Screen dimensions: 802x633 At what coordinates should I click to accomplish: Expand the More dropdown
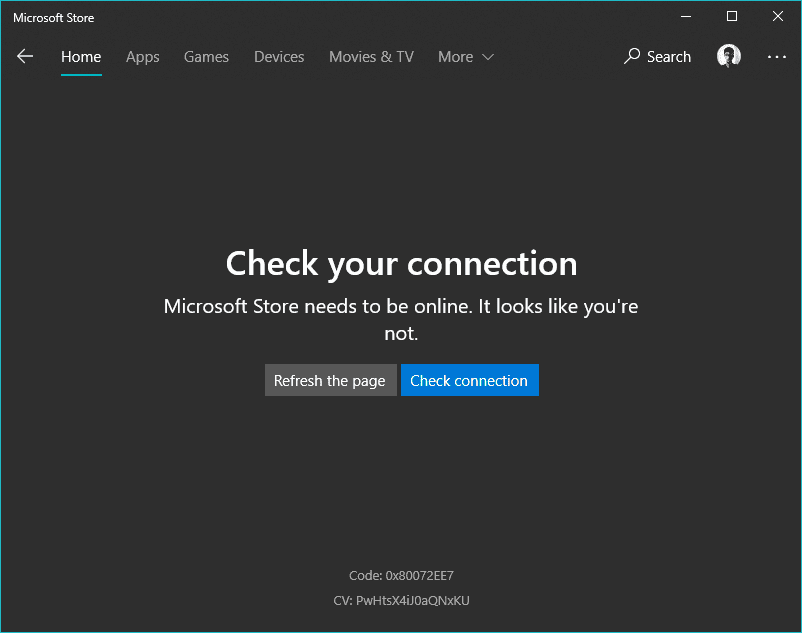tap(466, 57)
